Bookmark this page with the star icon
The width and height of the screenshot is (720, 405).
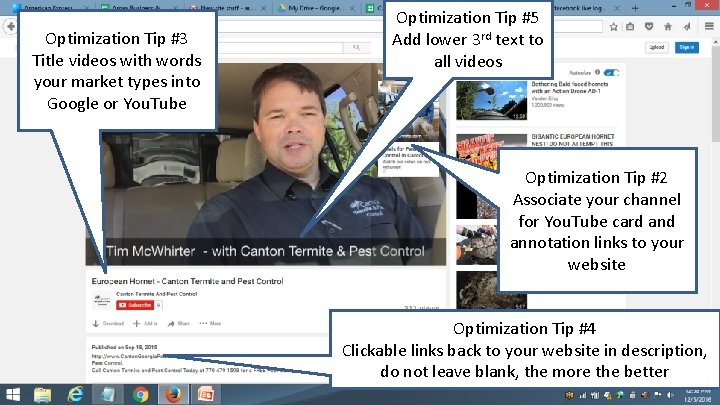[x=613, y=27]
